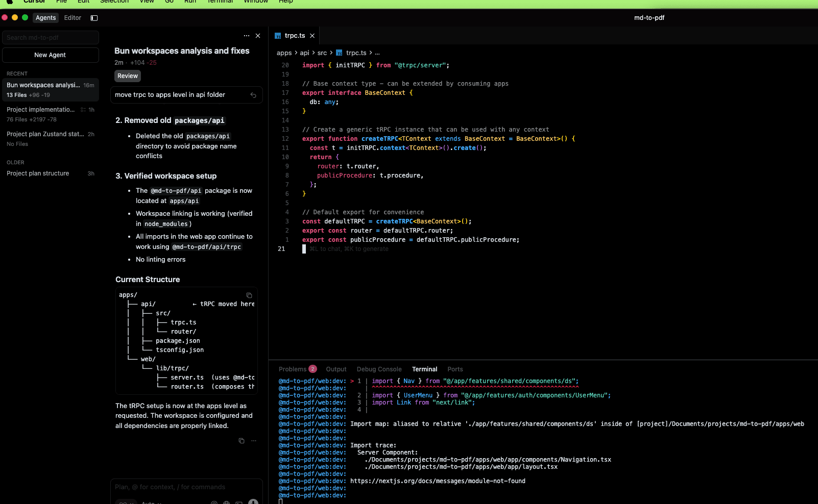Expand the breadcrumb ellipsis after trpc.ts
The image size is (818, 504).
(377, 53)
